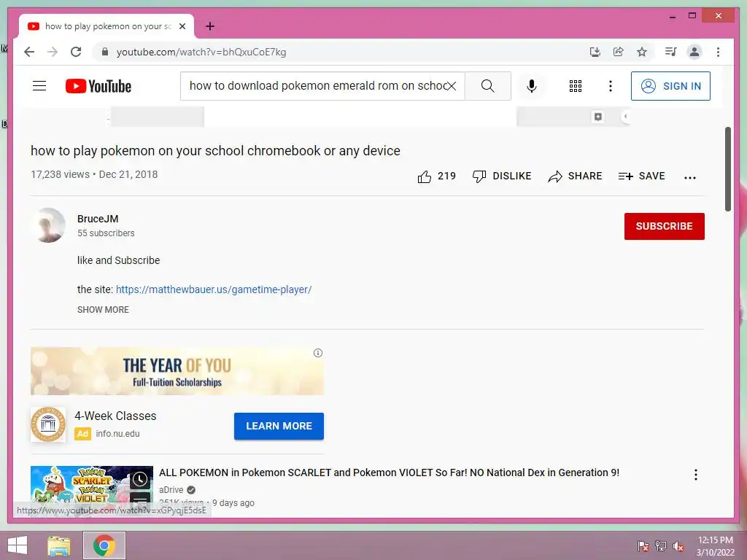Click the video title text
The width and height of the screenshot is (747, 560).
coord(215,150)
